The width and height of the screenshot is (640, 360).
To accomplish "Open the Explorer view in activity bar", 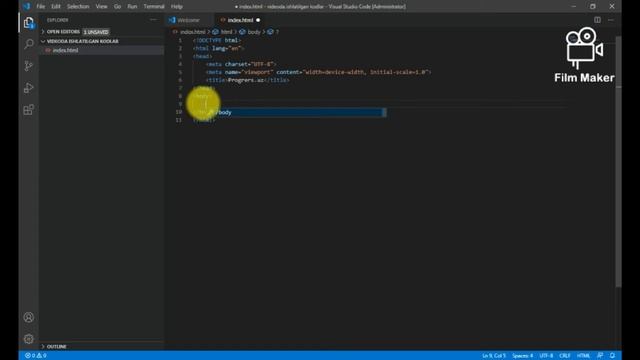I will click(x=29, y=23).
